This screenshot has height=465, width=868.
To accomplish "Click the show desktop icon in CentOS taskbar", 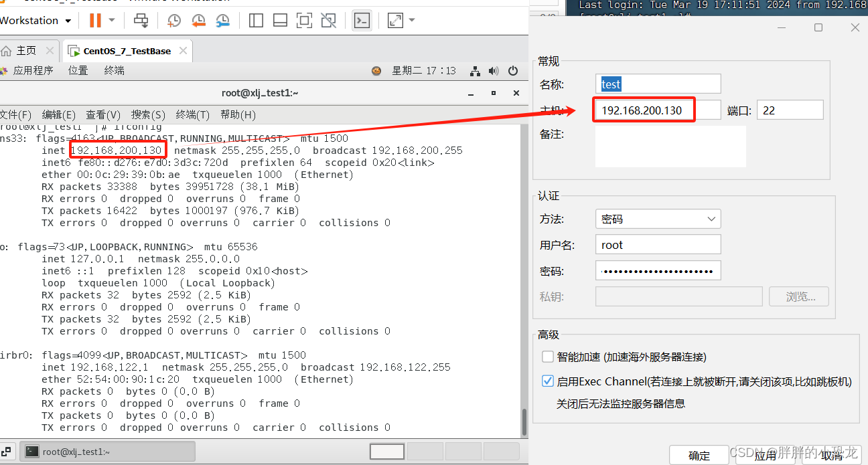I will click(5, 452).
